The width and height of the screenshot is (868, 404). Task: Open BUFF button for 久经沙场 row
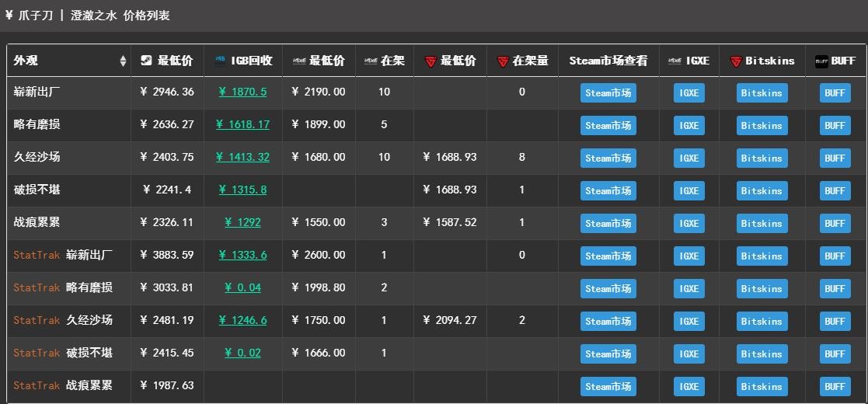(x=835, y=158)
